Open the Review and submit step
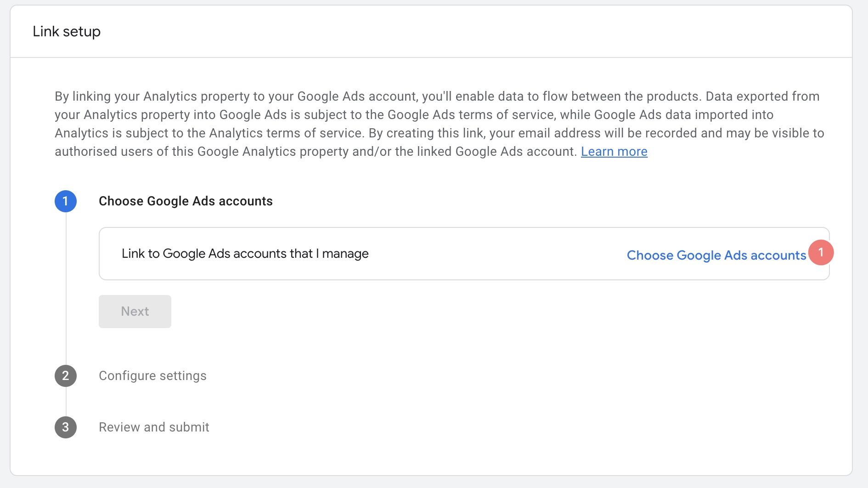This screenshot has height=488, width=868. 154,427
